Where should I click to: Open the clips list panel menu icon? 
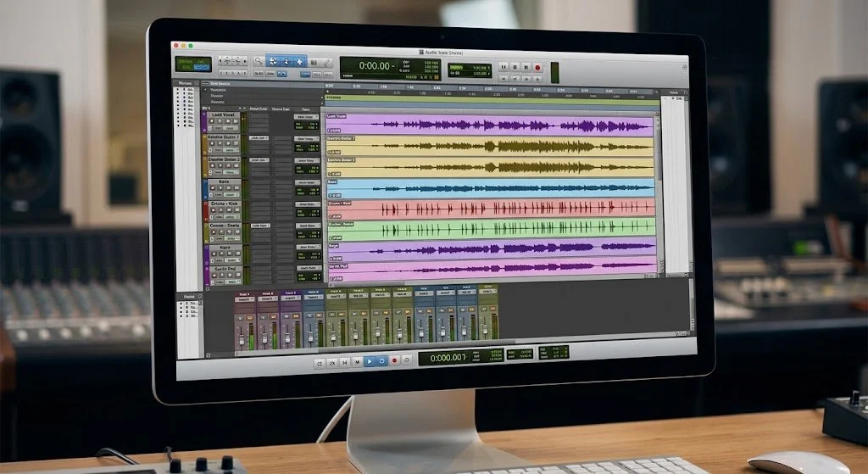tap(685, 92)
